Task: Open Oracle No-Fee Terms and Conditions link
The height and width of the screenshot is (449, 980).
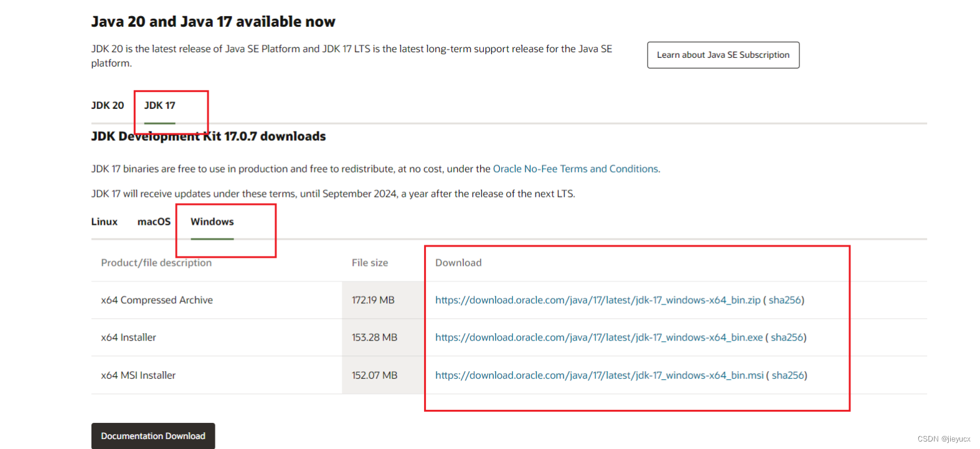Action: pyautogui.click(x=577, y=169)
